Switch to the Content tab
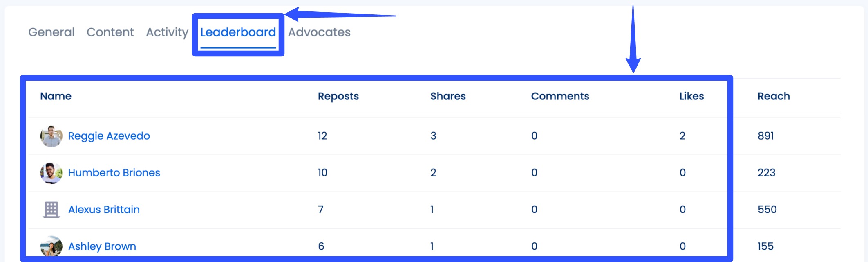Image resolution: width=868 pixels, height=262 pixels. (110, 32)
